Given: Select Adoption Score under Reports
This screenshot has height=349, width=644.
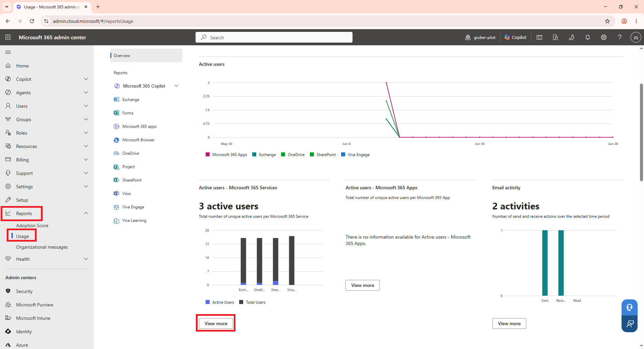Looking at the screenshot, I should [x=32, y=226].
